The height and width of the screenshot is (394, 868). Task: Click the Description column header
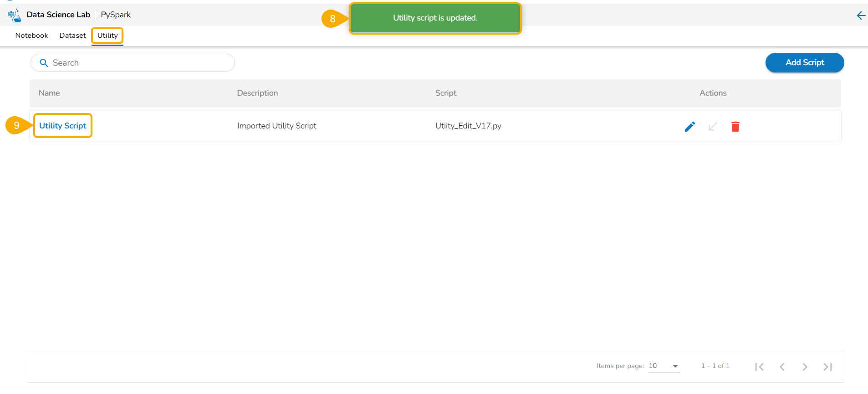(x=257, y=93)
